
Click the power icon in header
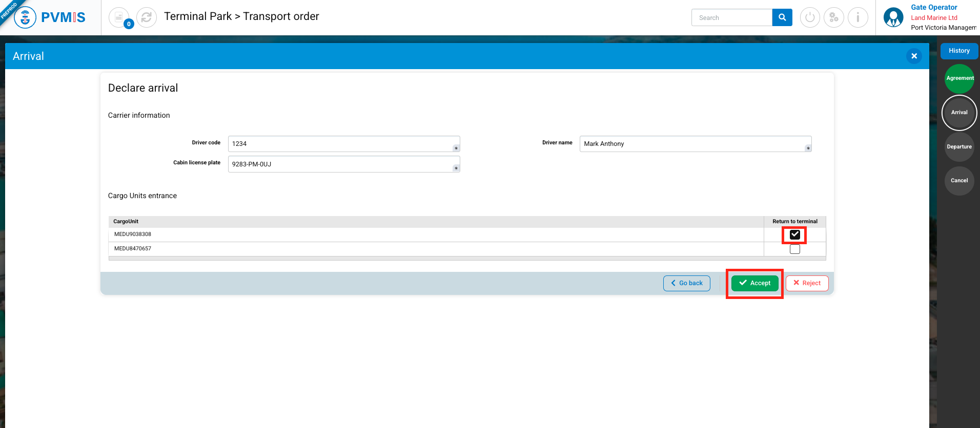[x=810, y=17]
